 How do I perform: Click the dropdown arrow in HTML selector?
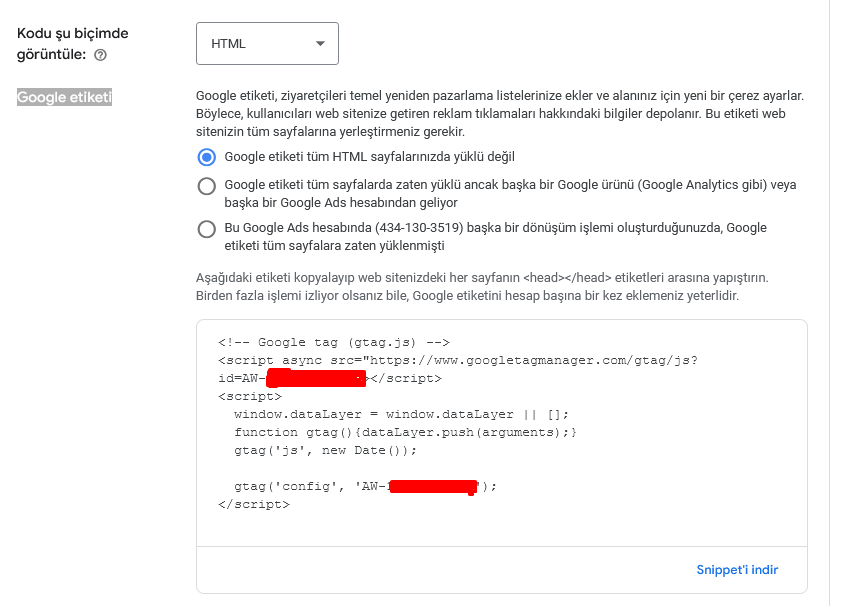click(320, 44)
